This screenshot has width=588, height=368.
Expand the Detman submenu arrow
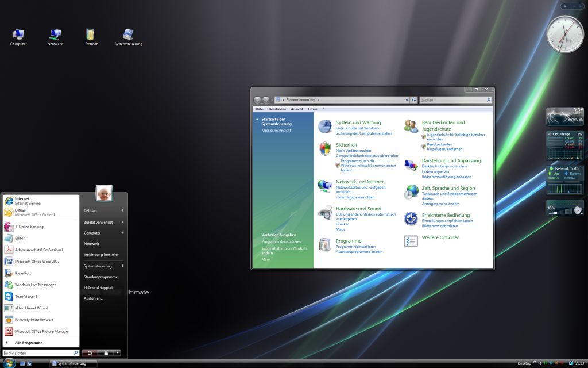coord(123,210)
